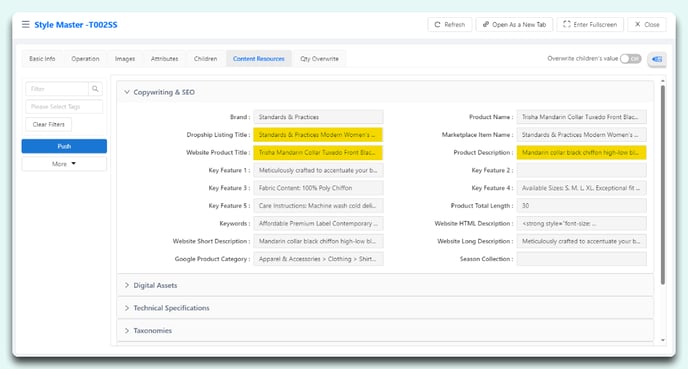Toggle Overwrite children's value switch
The height and width of the screenshot is (369, 688).
pos(631,59)
